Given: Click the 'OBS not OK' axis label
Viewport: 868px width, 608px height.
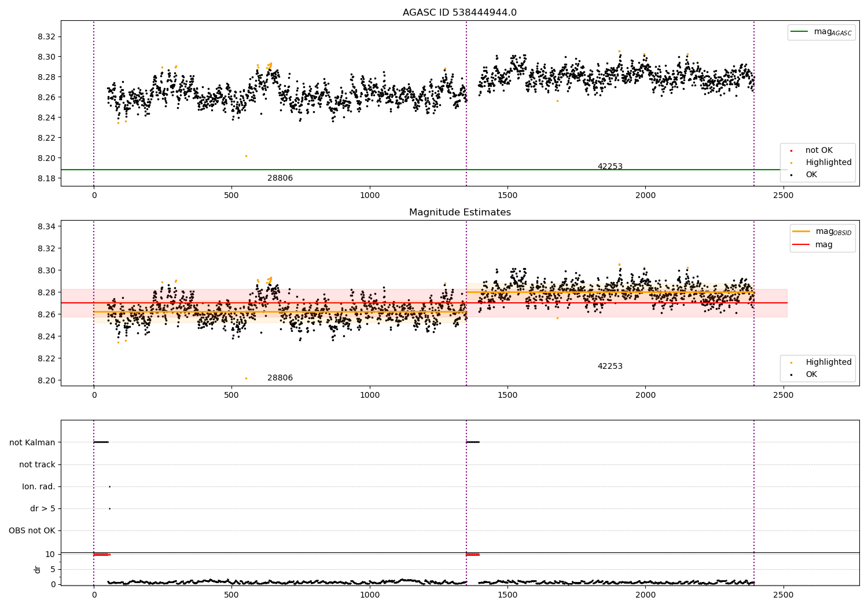Looking at the screenshot, I should coord(32,530).
